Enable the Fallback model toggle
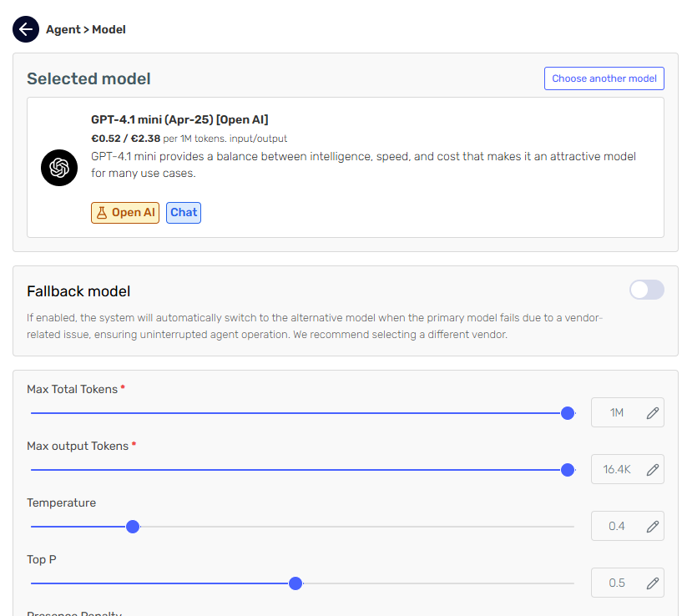The height and width of the screenshot is (616, 682). tap(646, 290)
